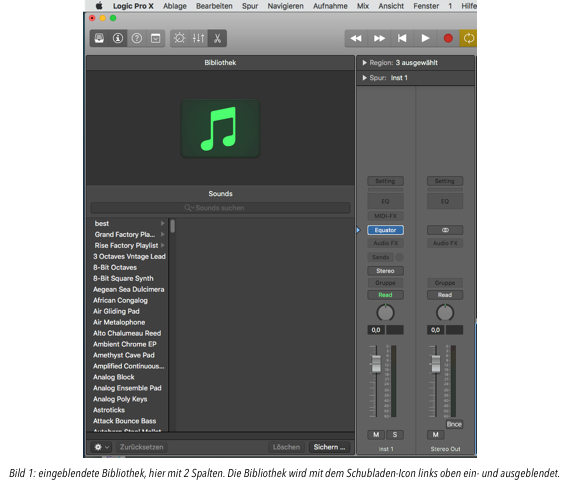Image resolution: width=569 pixels, height=489 pixels.
Task: Open the Toolbar toggle icon
Action: [155, 38]
